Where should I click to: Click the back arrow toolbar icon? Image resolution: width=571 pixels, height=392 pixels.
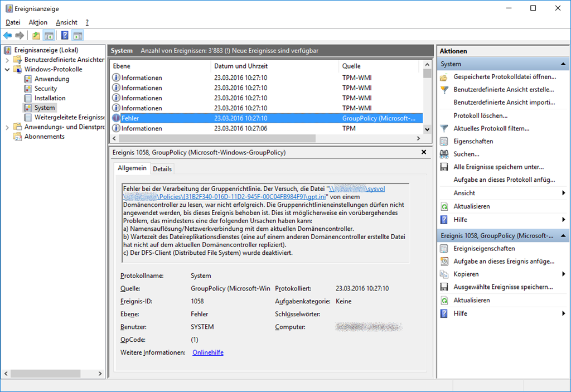pos(7,36)
